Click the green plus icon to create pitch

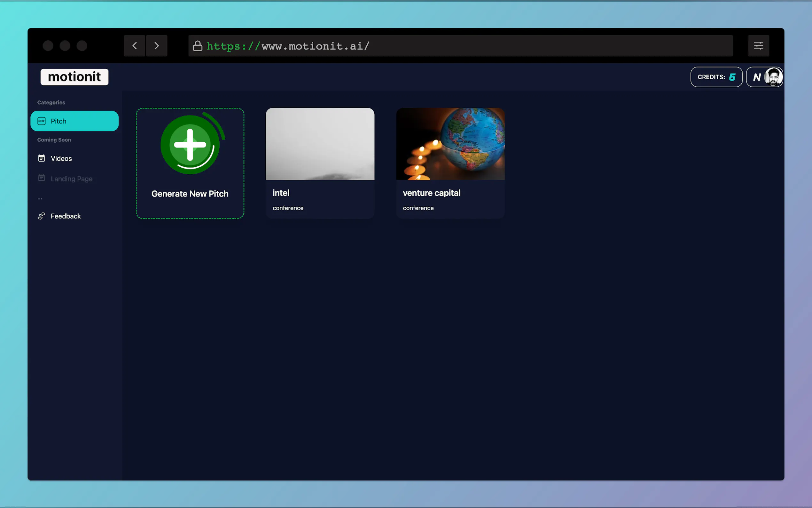(190, 145)
